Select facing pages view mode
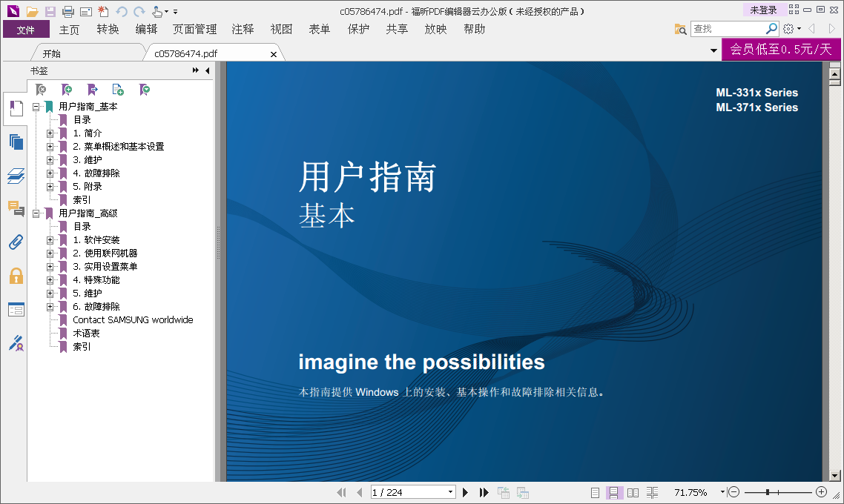The height and width of the screenshot is (504, 844). (x=633, y=493)
